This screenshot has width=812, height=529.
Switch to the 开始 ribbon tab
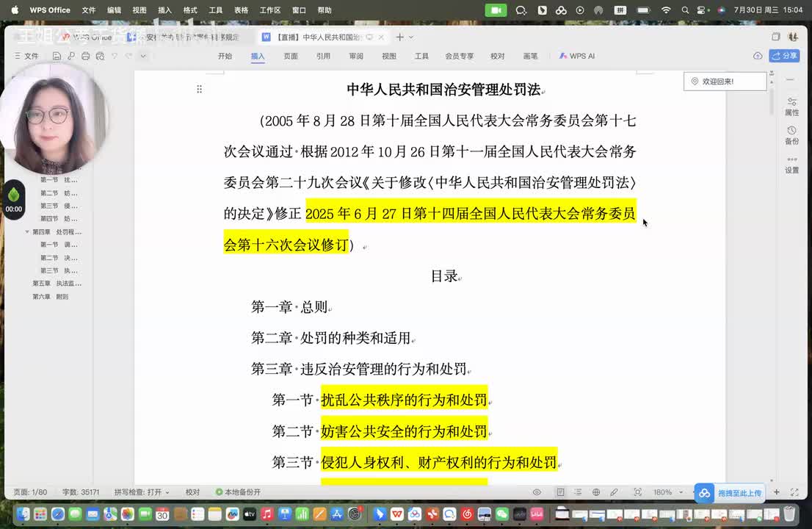225,56
